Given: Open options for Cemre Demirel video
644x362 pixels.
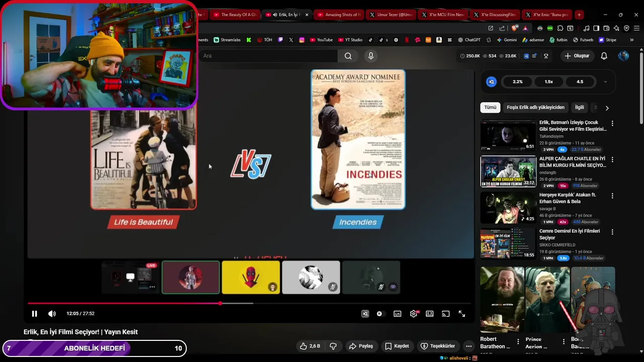Looking at the screenshot, I should click(612, 232).
